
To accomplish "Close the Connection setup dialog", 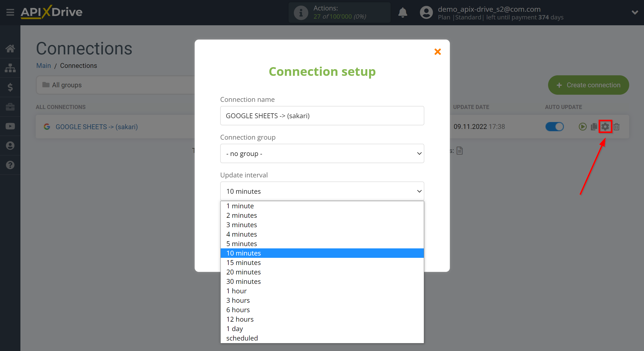I will click(437, 52).
